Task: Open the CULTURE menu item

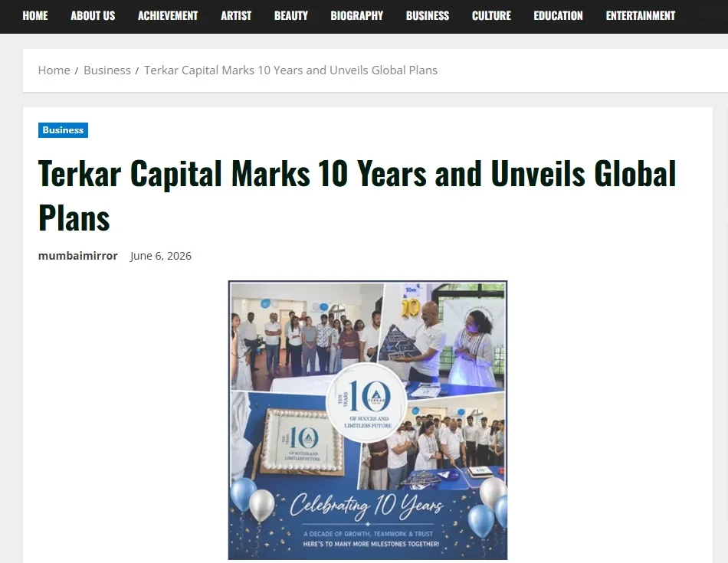Action: click(x=491, y=16)
